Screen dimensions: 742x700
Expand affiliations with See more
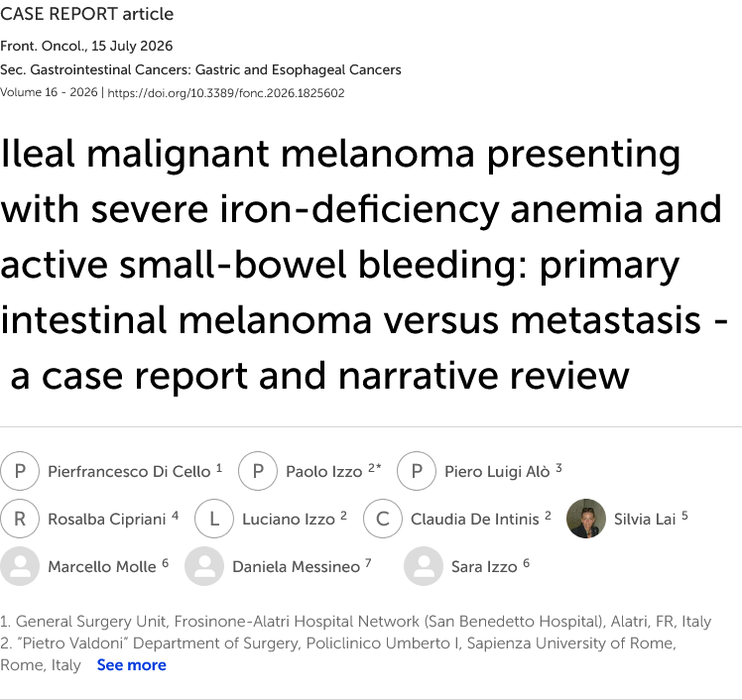tap(132, 665)
